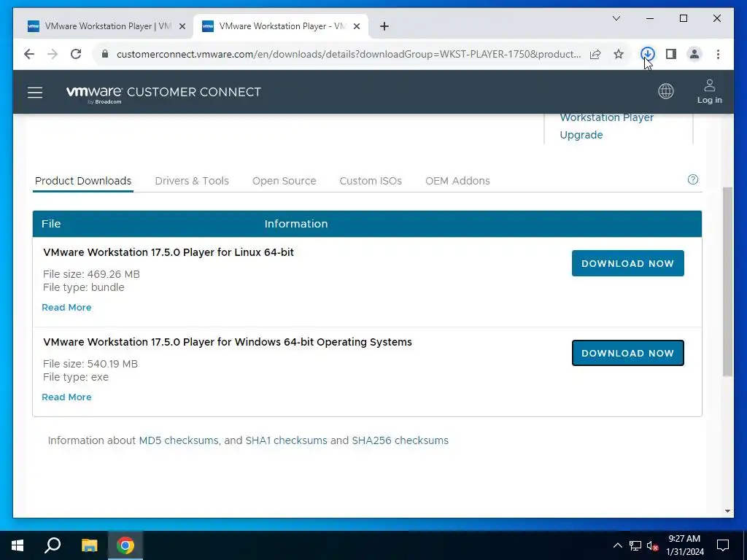747x560 pixels.
Task: Click 'File size: 469.26 MB' text
Action: click(x=91, y=274)
